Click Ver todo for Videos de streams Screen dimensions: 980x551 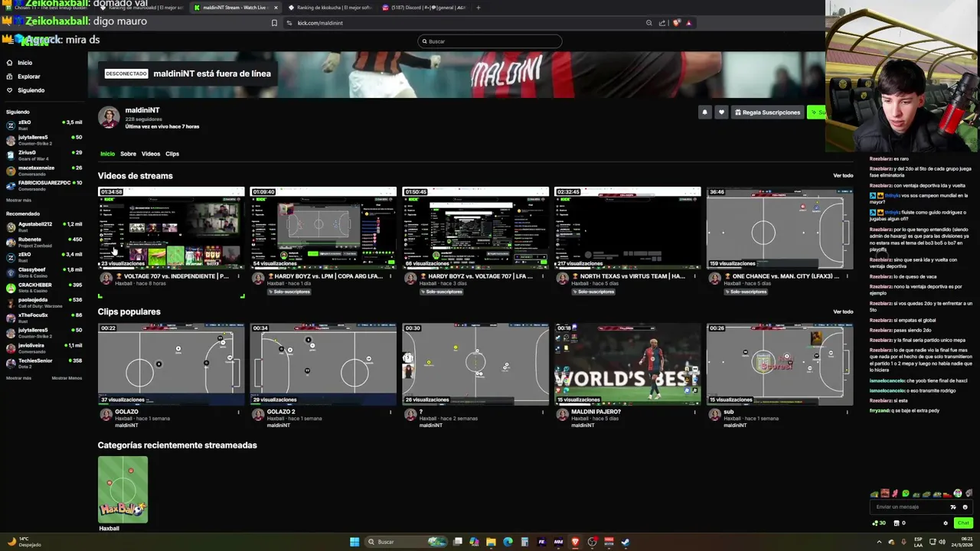pos(843,176)
